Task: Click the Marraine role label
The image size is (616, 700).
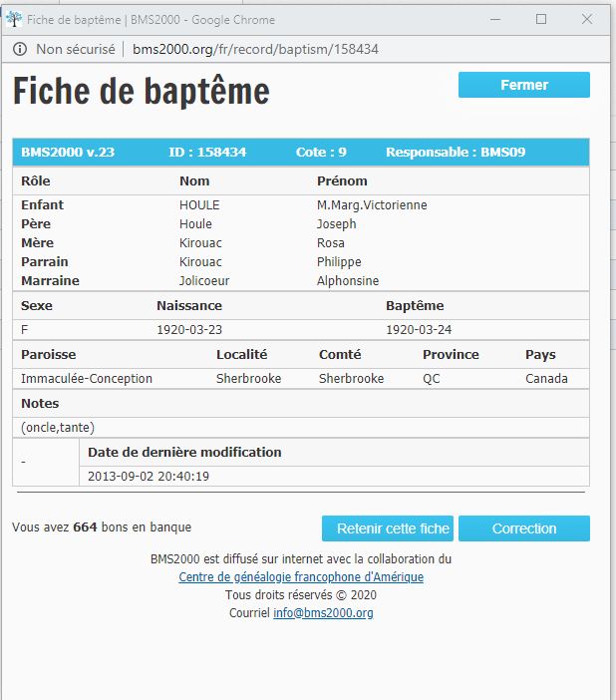Action: pyautogui.click(x=50, y=281)
